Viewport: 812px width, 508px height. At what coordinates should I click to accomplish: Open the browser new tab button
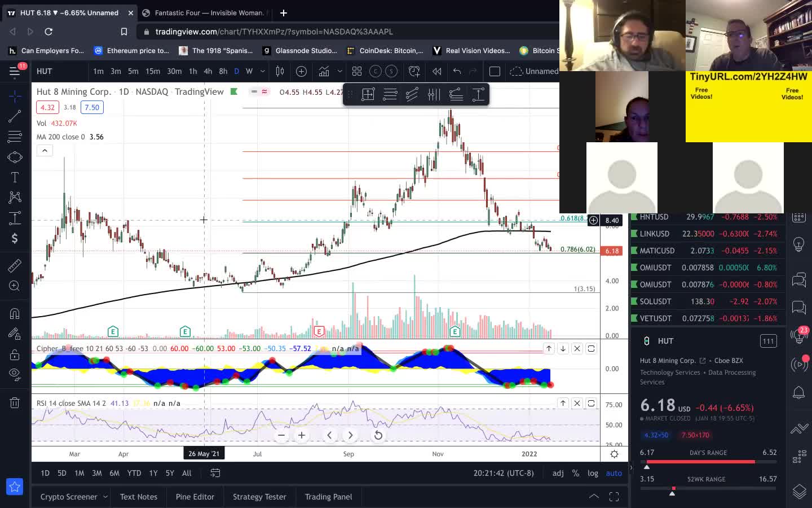(284, 12)
